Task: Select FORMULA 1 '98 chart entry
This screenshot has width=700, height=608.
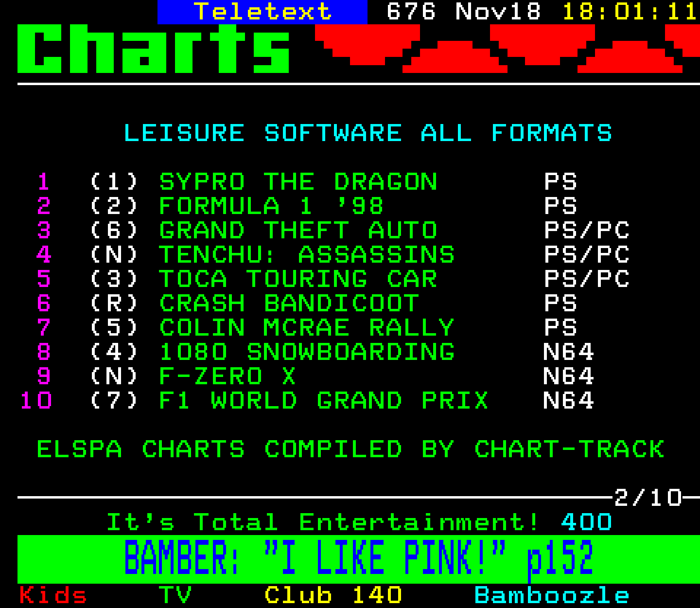Action: (x=271, y=206)
